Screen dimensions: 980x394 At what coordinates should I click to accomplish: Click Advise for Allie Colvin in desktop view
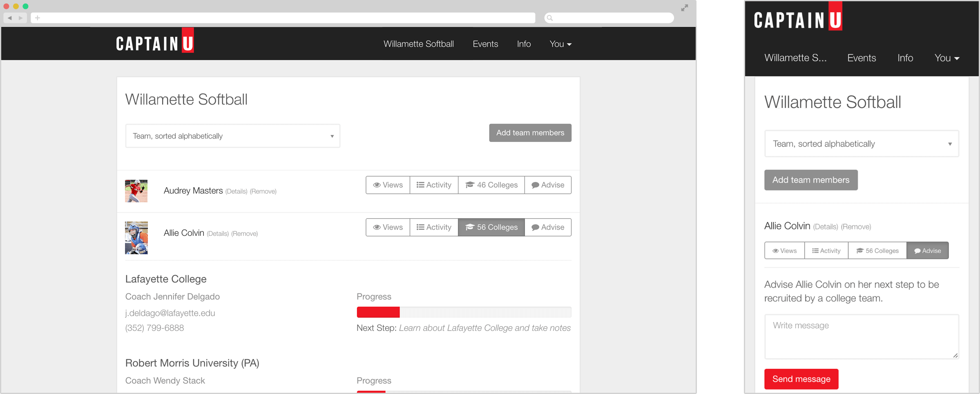pyautogui.click(x=548, y=227)
